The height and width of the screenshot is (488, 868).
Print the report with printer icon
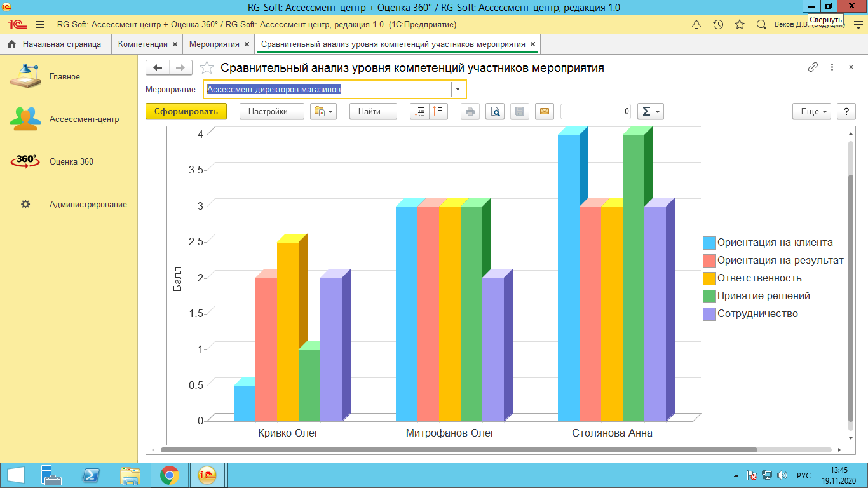tap(470, 111)
